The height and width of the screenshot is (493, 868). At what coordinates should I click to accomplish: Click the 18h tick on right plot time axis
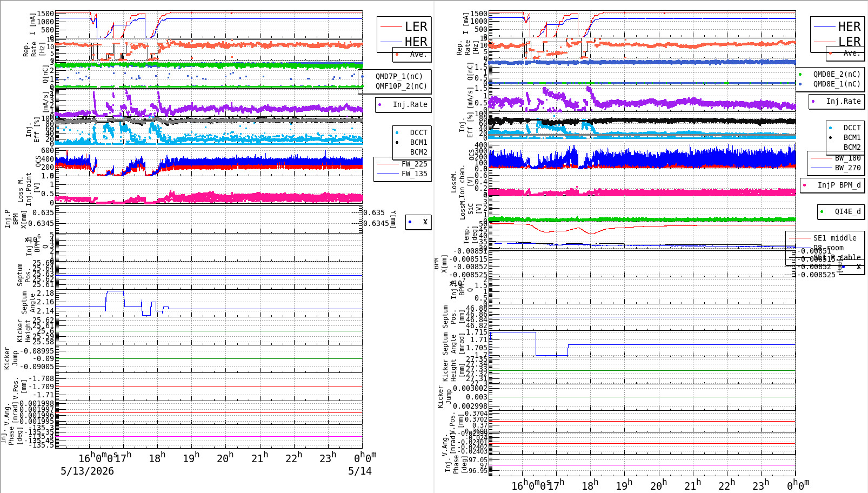click(590, 485)
